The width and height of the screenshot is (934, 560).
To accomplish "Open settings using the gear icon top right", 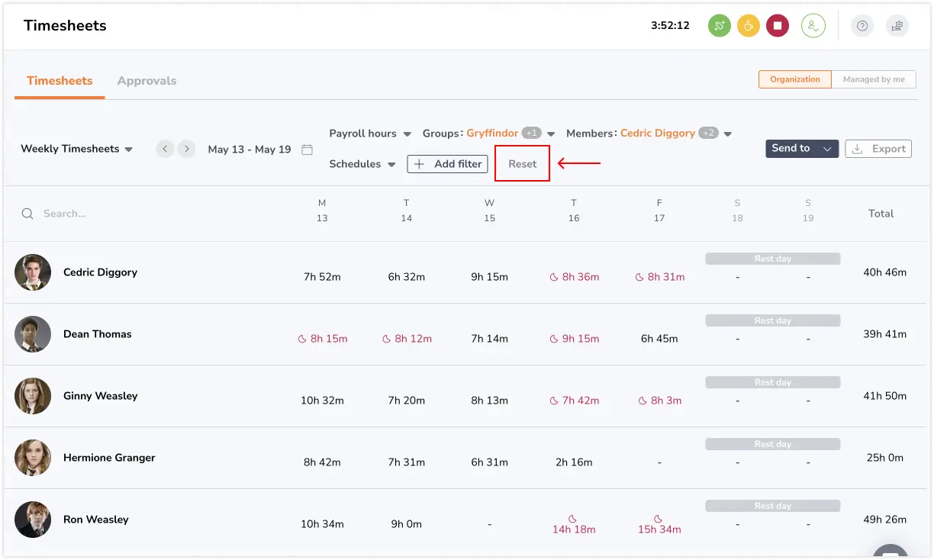I will pos(897,25).
